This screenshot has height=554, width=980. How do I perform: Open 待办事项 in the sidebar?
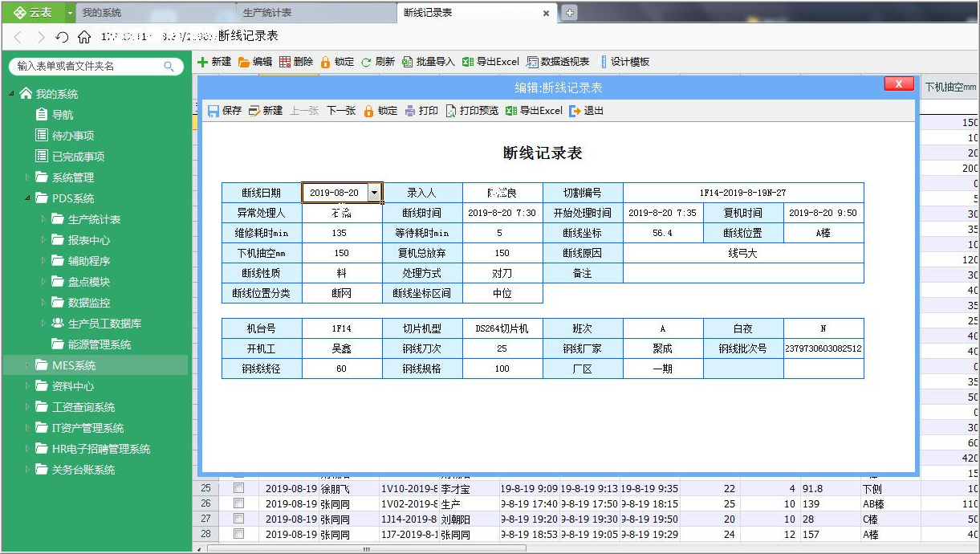coord(72,136)
